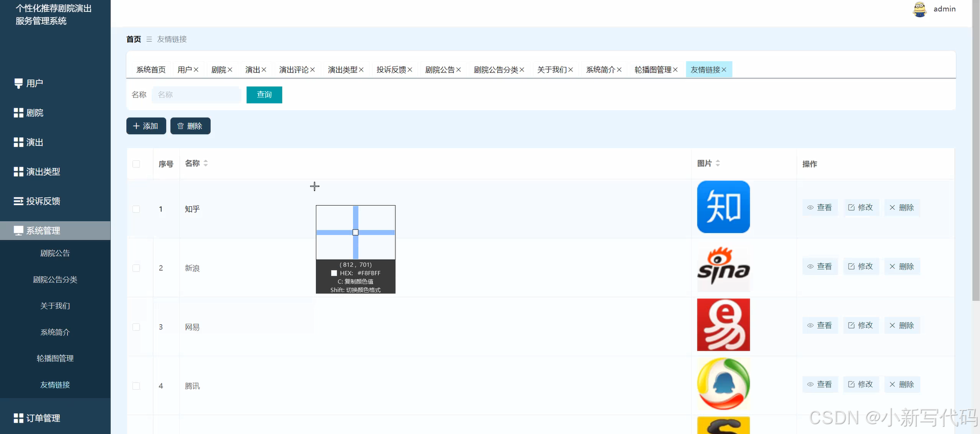Screen dimensions: 980x434
Task: View the 腾讯 record with 查看
Action: click(820, 385)
